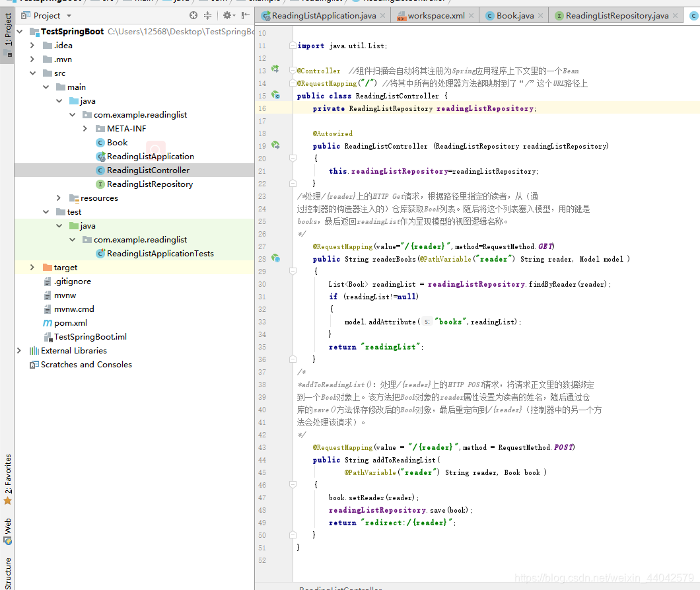Screen dimensions: 700x590
Task: Click the locate current file target icon
Action: pyautogui.click(x=193, y=15)
